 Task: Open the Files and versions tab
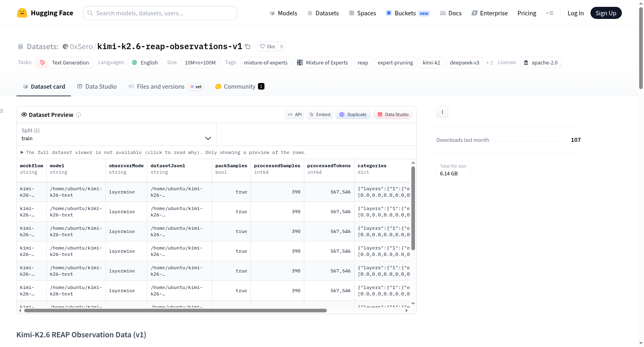tap(166, 87)
